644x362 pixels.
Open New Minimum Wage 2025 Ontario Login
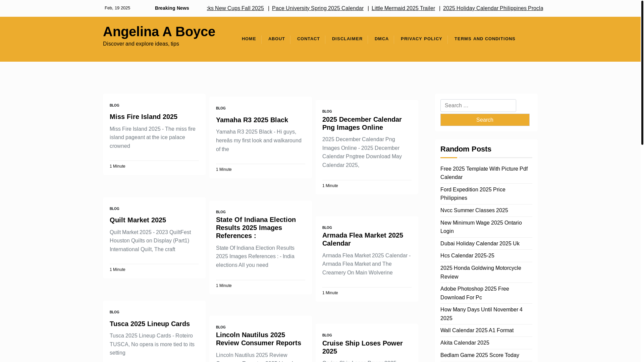(x=481, y=227)
